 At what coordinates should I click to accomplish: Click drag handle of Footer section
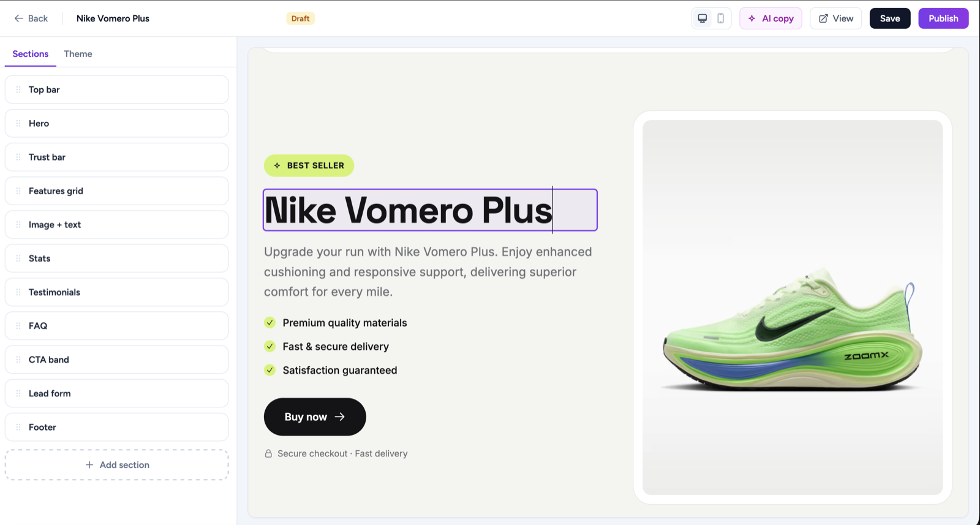pyautogui.click(x=18, y=426)
